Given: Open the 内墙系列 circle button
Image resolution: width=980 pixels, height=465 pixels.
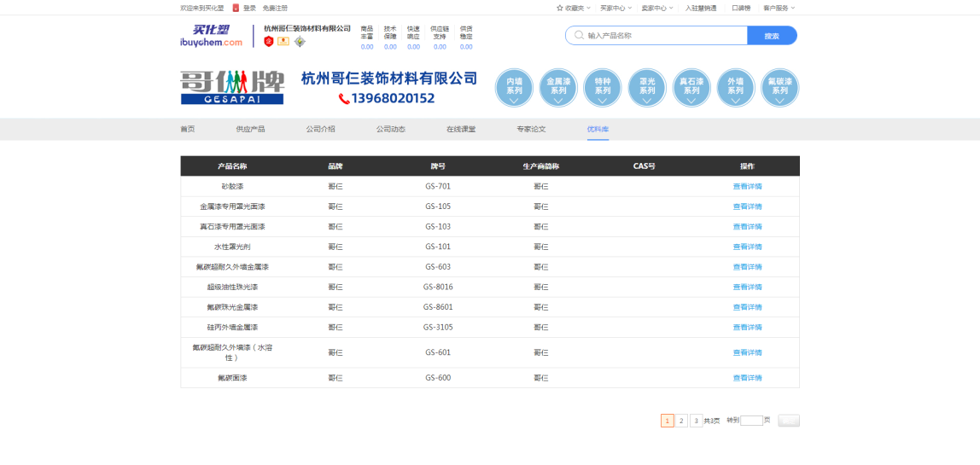Looking at the screenshot, I should (x=515, y=88).
